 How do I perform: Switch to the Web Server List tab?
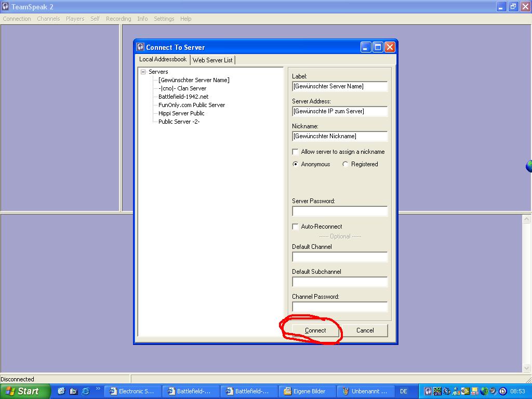point(212,60)
